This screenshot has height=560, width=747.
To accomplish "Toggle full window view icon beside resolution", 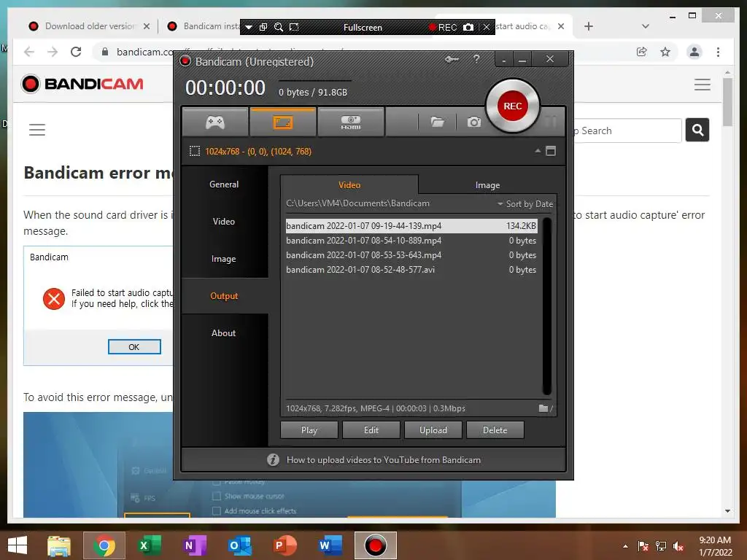I will (551, 151).
